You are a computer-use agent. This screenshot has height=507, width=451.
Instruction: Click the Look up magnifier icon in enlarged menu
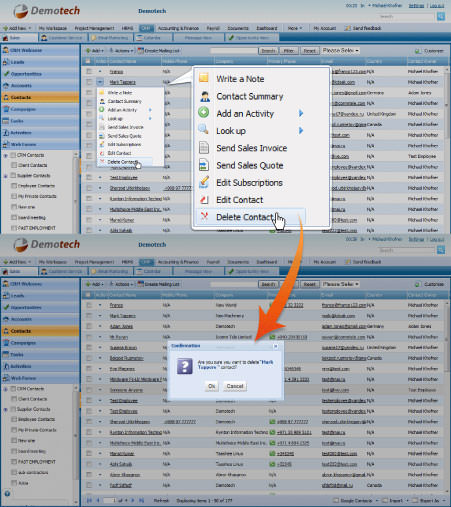[203, 129]
